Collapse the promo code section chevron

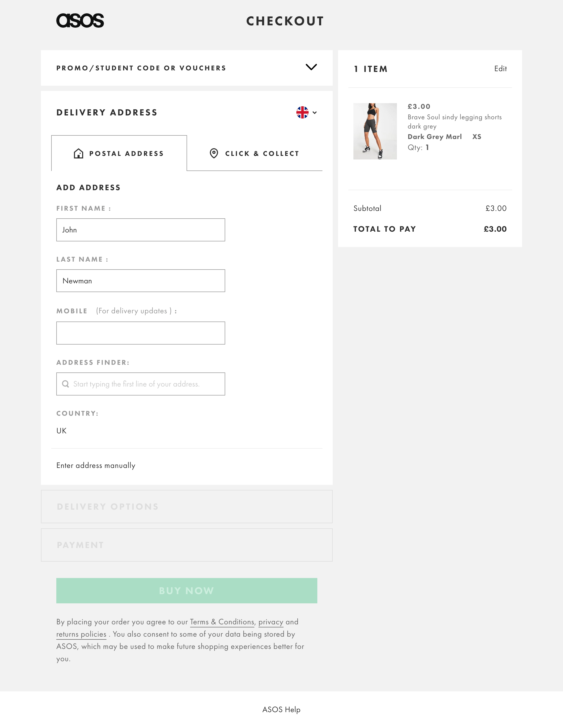(x=311, y=67)
